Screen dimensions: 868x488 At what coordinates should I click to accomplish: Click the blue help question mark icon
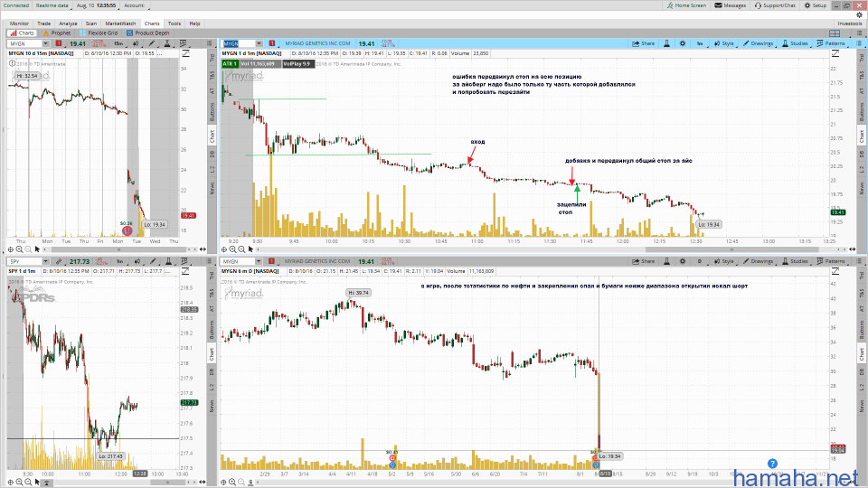pos(773,464)
